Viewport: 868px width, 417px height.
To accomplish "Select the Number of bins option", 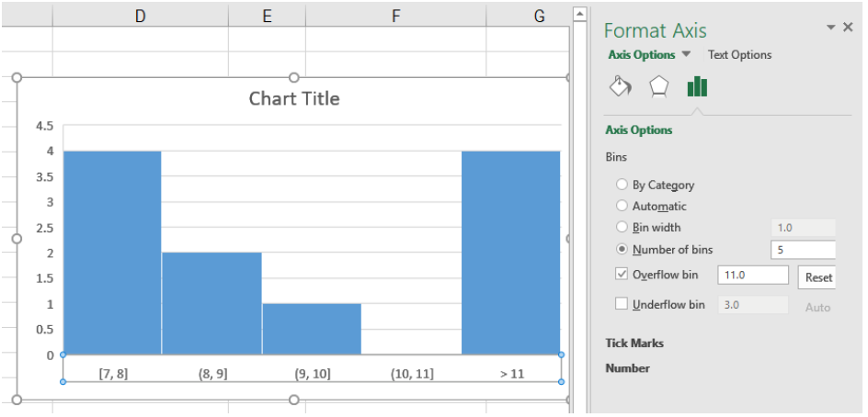I will [x=622, y=250].
